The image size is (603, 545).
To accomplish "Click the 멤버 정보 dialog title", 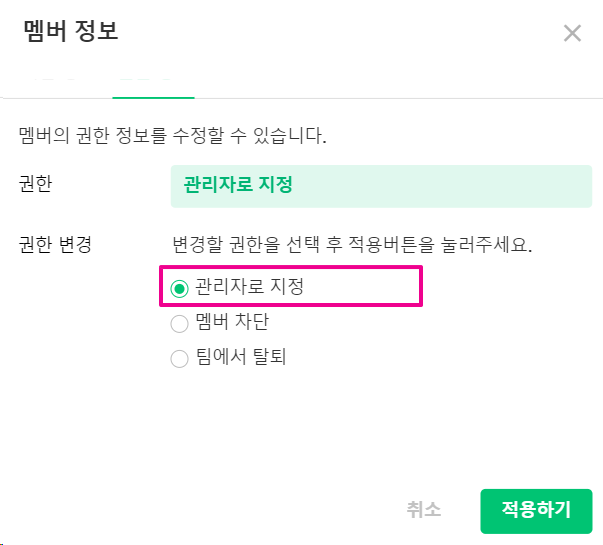I will 70,31.
